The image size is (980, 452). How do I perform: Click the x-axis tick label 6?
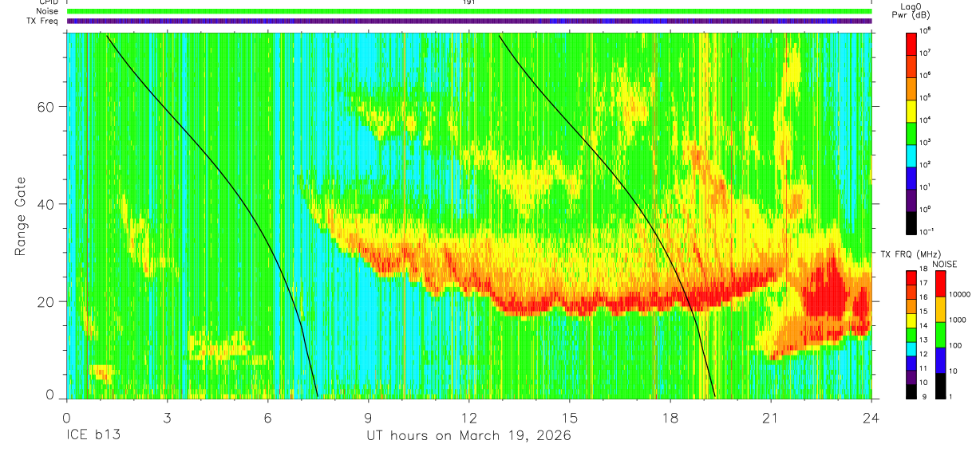267,418
